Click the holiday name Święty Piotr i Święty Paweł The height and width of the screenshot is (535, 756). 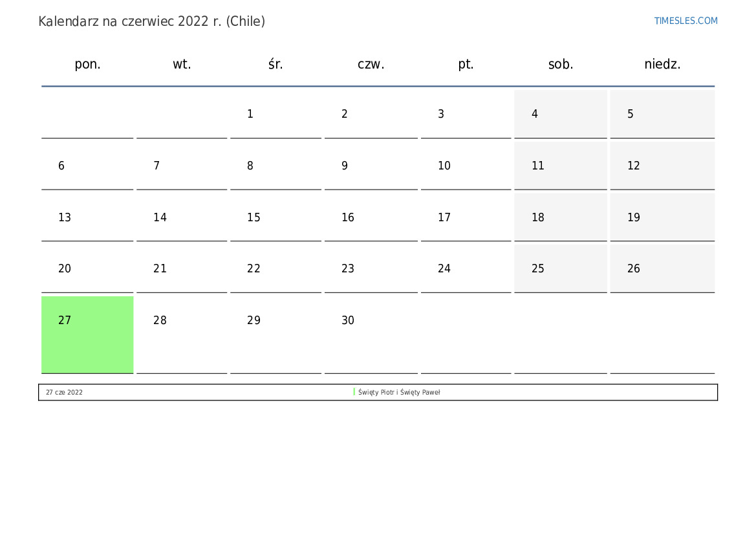[x=398, y=392]
